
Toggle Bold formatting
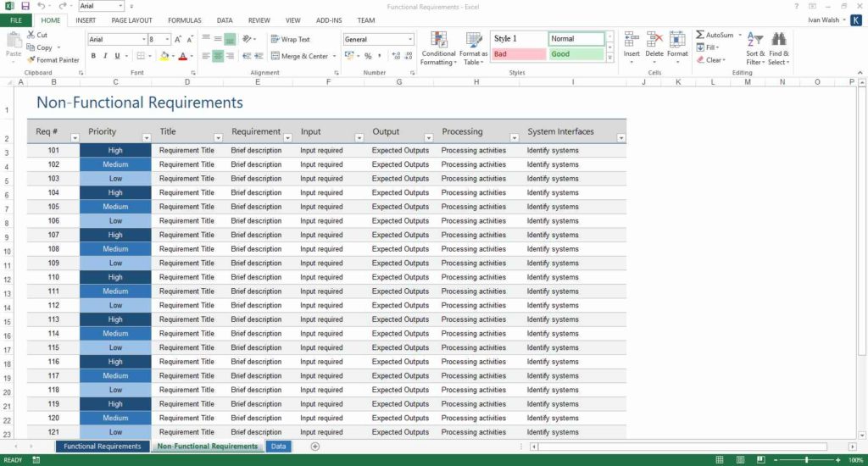(x=93, y=56)
